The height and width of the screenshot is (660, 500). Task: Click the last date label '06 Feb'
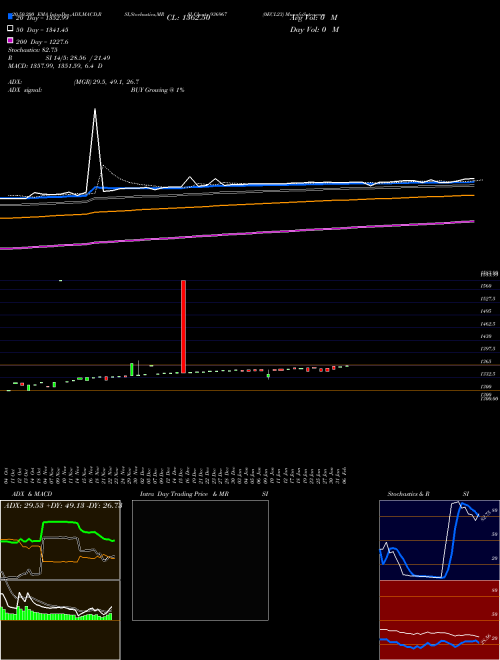(x=345, y=476)
